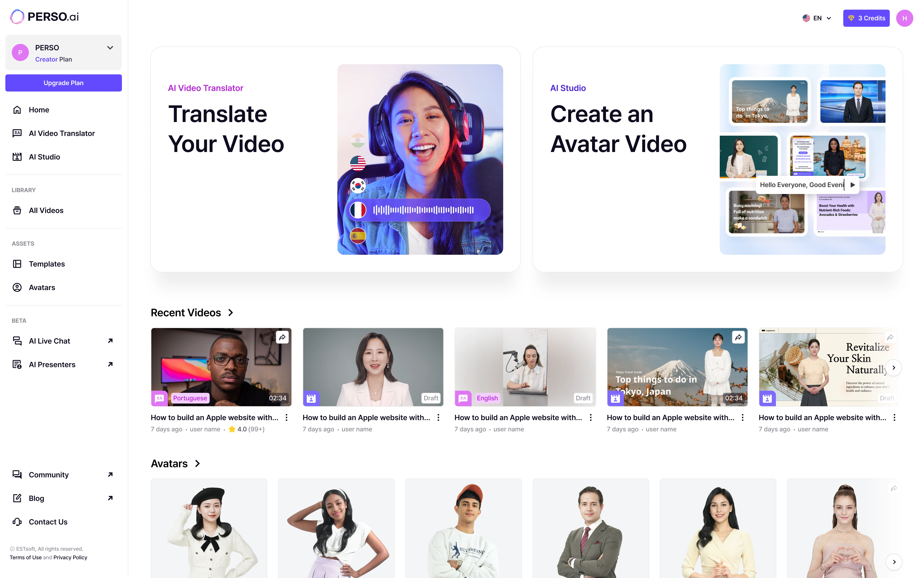Viewport: 924px width, 578px height.
Task: Click the Templates icon
Action: click(x=17, y=264)
